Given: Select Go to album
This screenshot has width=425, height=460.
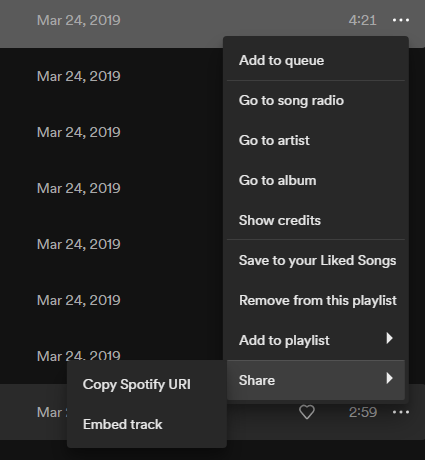Looking at the screenshot, I should pos(316,180).
